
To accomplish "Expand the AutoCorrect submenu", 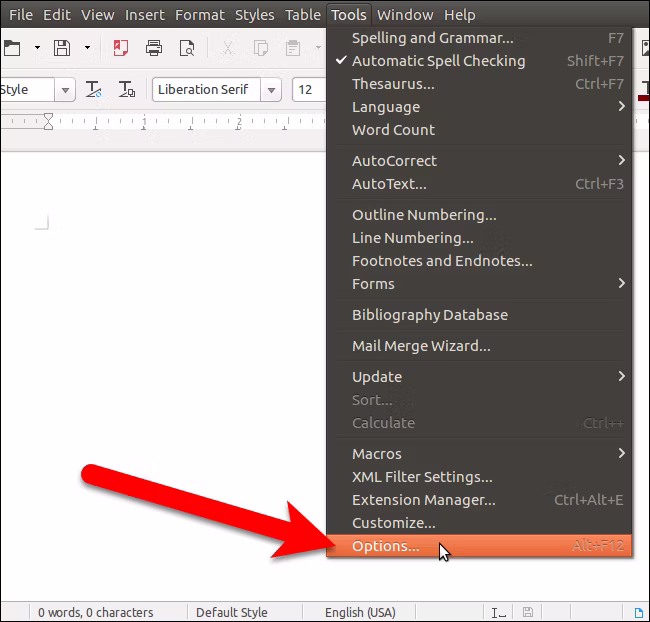I will pos(479,161).
